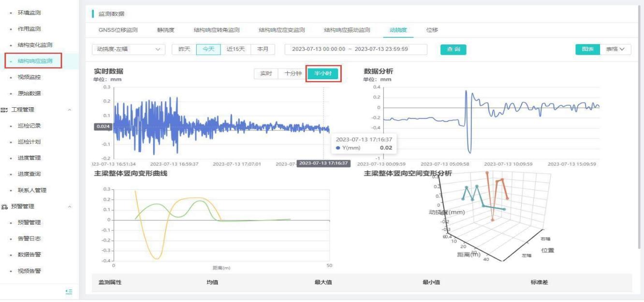Click the sidebar collapse icon at bottom

69,291
